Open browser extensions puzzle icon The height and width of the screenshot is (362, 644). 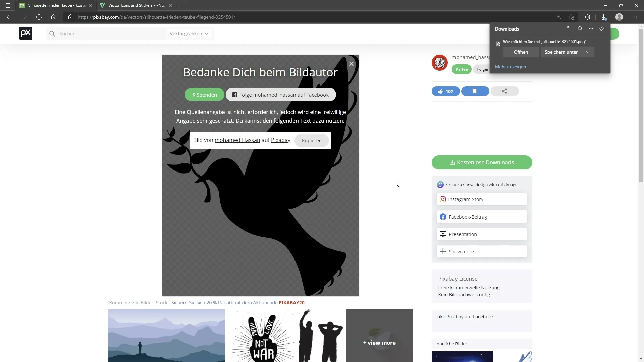tap(587, 17)
